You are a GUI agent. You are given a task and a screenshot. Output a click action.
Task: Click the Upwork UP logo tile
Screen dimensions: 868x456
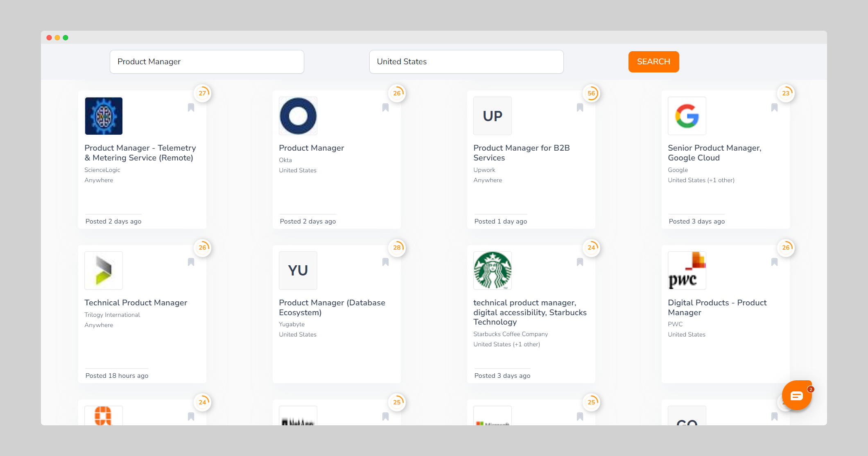click(x=493, y=116)
